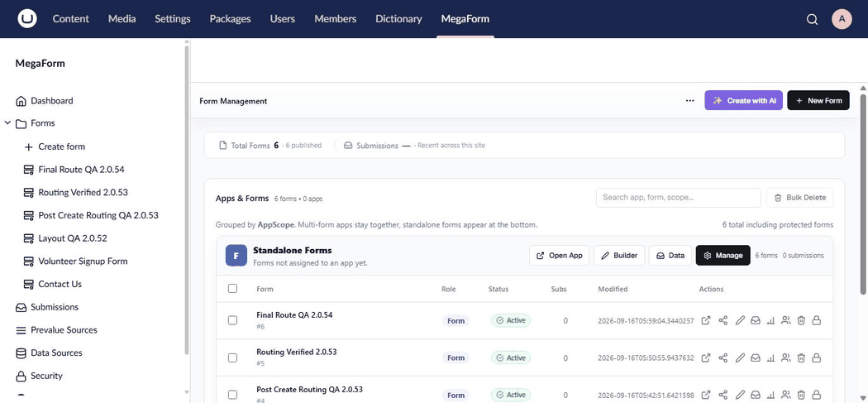Click share icon for Final Route QA 2.0.54
The width and height of the screenshot is (868, 403).
click(x=723, y=320)
